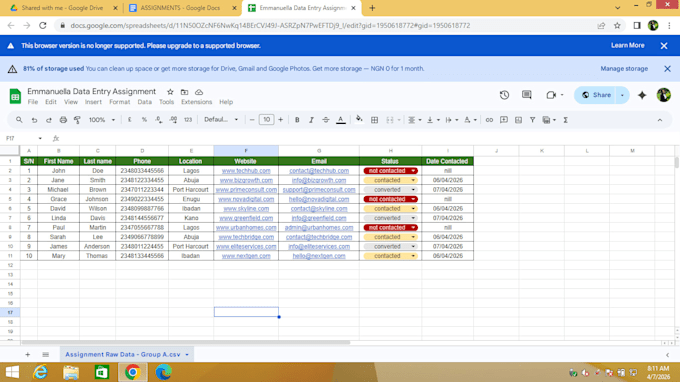
Task: Toggle bold formatting
Action: pyautogui.click(x=297, y=120)
